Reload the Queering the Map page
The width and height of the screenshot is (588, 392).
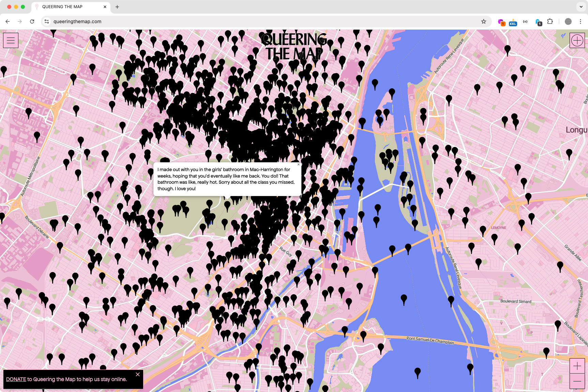tap(32, 21)
